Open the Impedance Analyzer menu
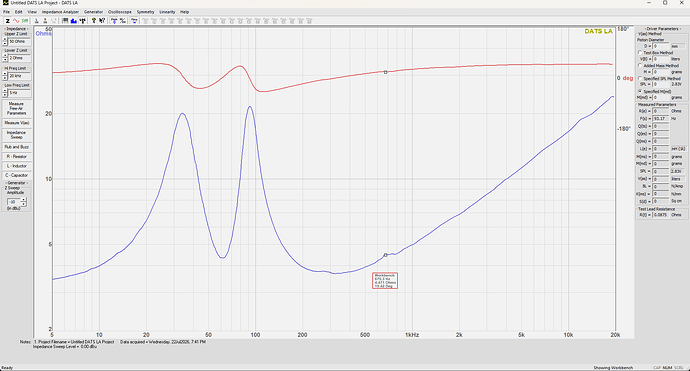The image size is (690, 371). tap(60, 12)
